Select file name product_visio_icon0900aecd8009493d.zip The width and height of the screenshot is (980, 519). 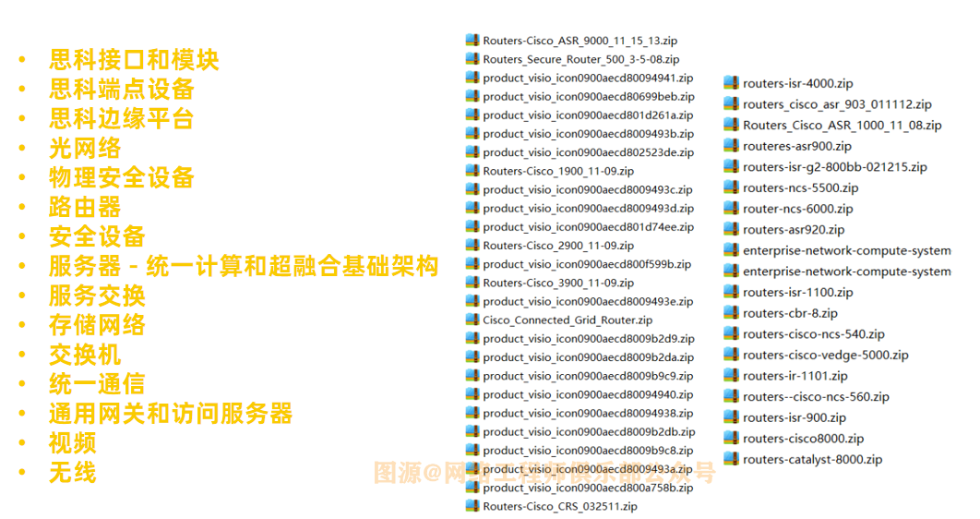[x=588, y=208]
